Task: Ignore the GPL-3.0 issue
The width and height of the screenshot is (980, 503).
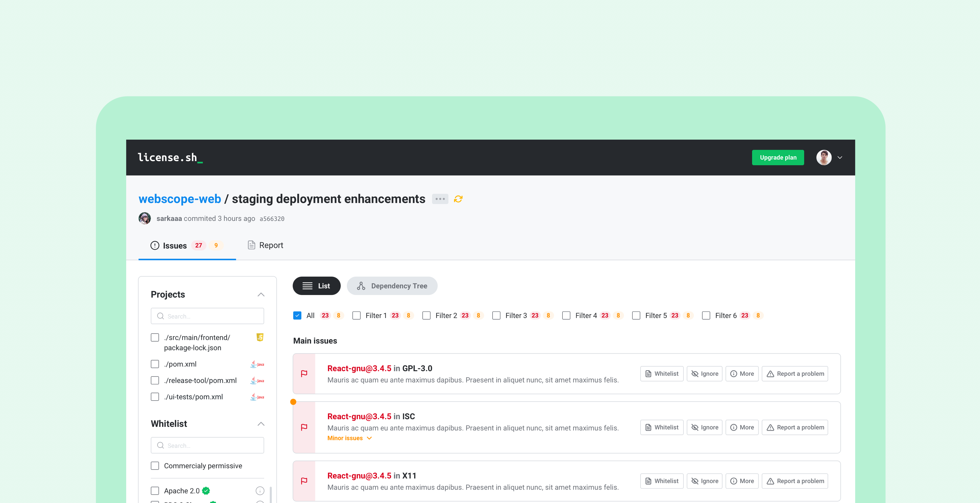Action: [x=705, y=374]
